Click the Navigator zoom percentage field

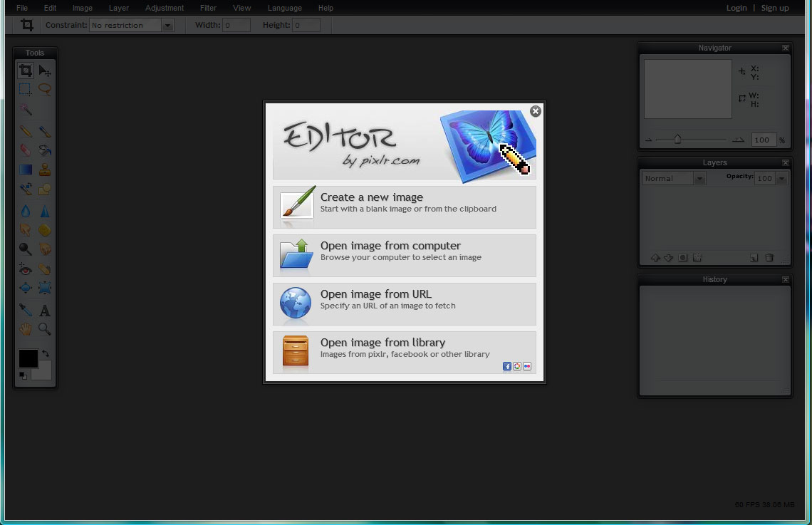coord(764,140)
